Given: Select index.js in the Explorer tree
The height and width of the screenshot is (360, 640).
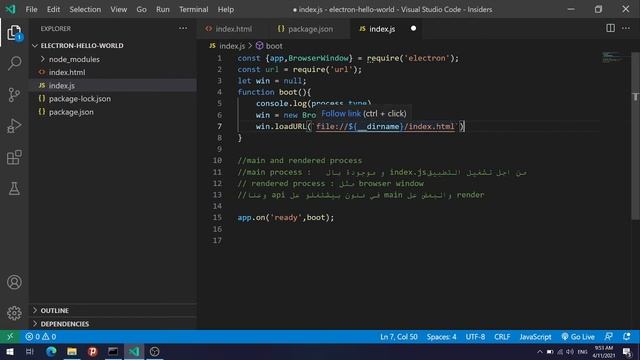Looking at the screenshot, I should point(62,85).
